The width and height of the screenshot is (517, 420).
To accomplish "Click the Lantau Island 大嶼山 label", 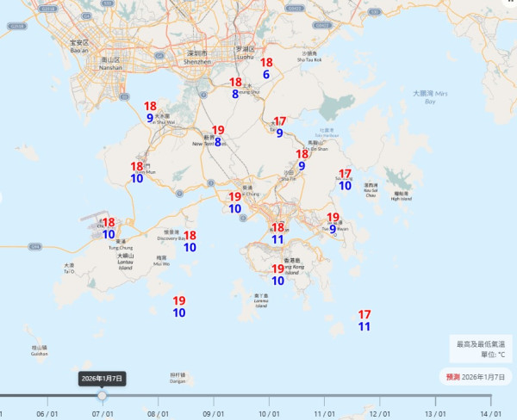I will [x=125, y=262].
